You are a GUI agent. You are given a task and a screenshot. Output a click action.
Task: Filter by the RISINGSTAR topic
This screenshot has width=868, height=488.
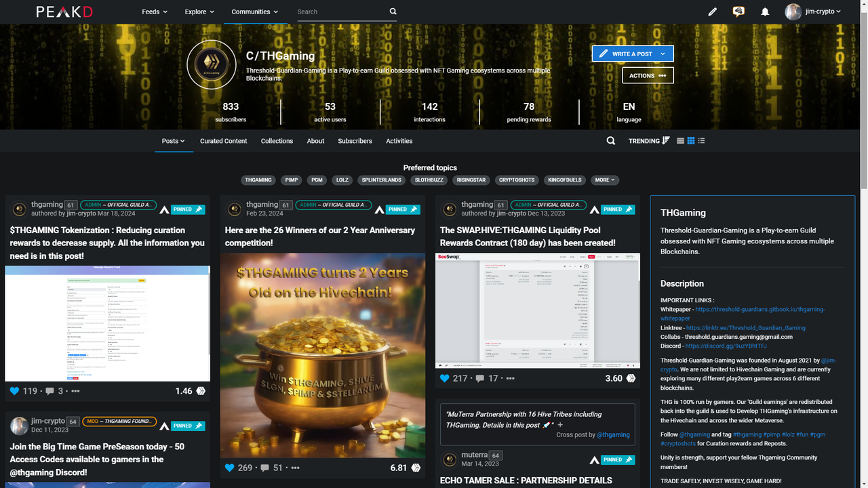pos(471,180)
